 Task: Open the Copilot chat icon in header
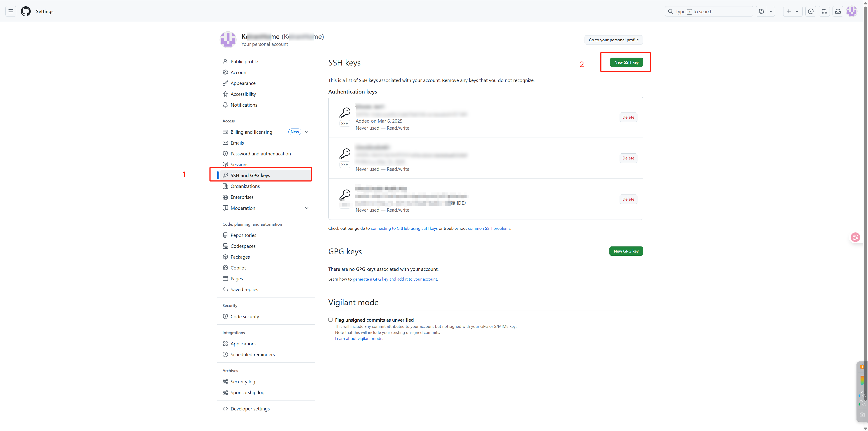(761, 12)
